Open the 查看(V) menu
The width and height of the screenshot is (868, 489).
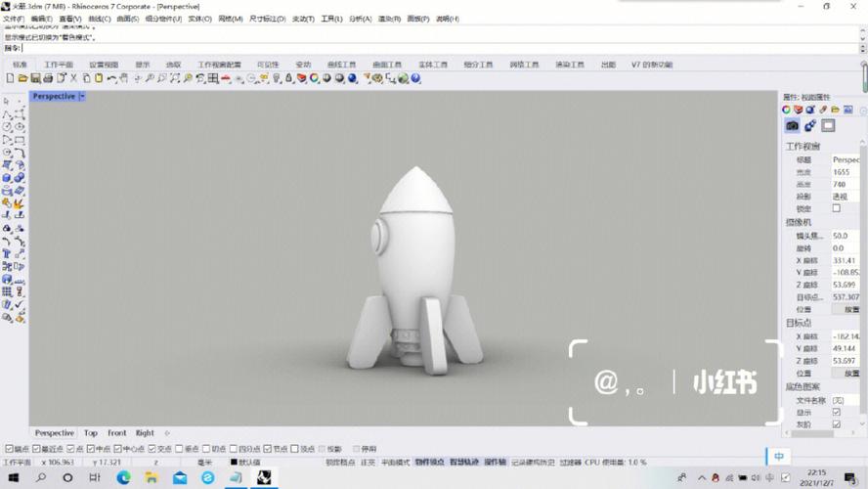(70, 19)
